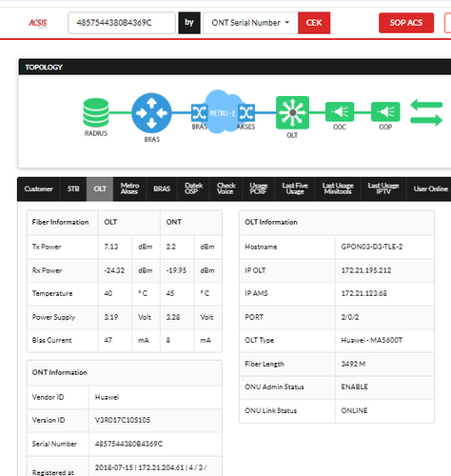Viewport: 451px width, 476px height.
Task: Select ONT Tx Power value 2.2
Action: click(x=171, y=247)
